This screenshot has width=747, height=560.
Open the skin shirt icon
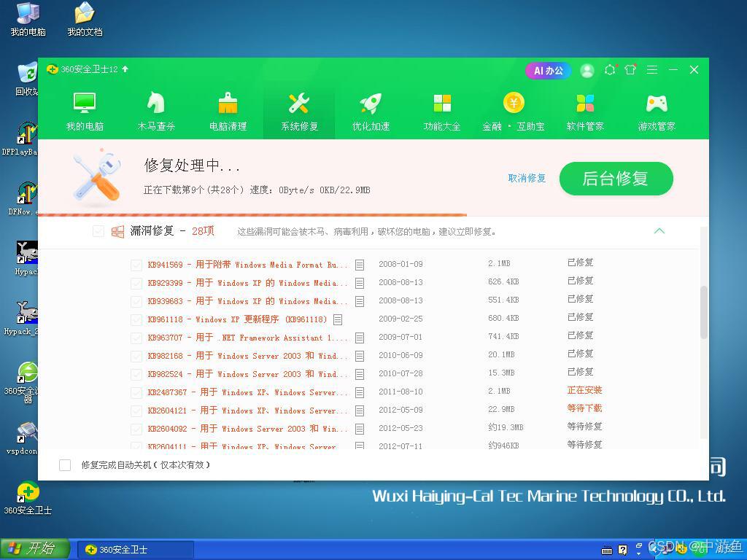point(630,70)
